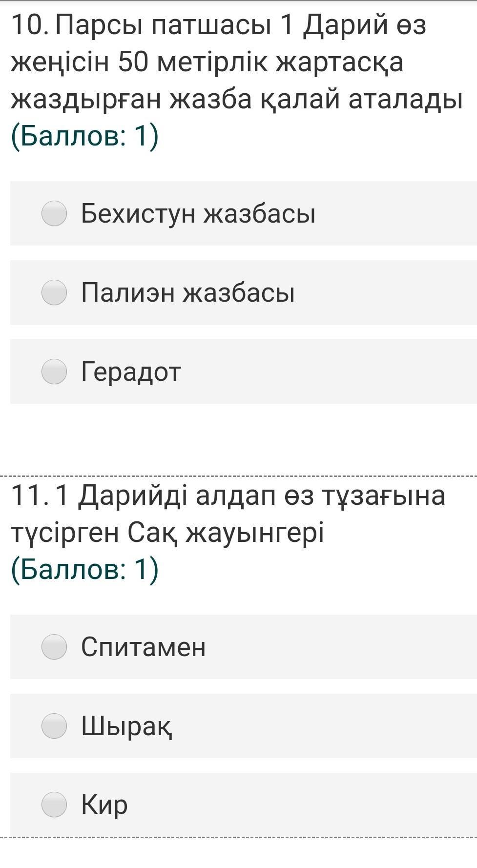Tap the "Спитамен" answer label
This screenshot has width=477, height=868.
point(143,647)
